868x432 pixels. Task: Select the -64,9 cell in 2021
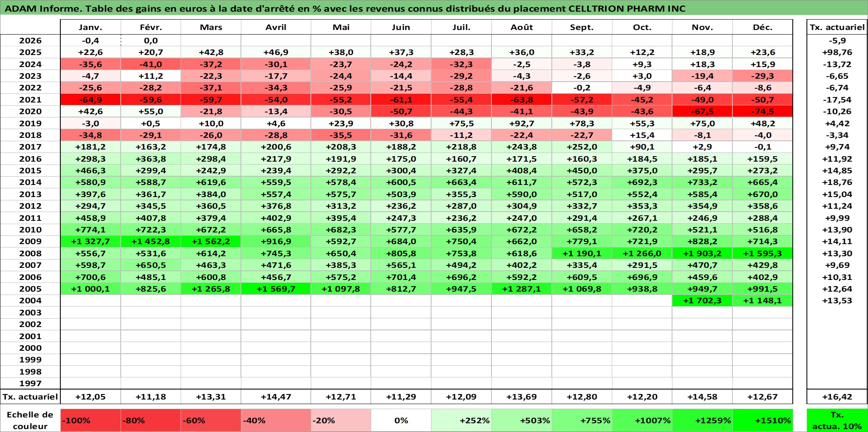(91, 100)
